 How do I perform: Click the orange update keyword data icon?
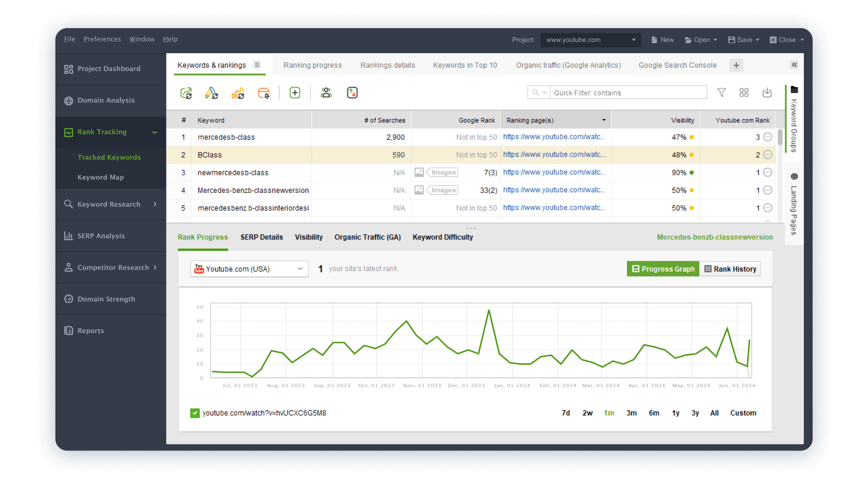point(238,93)
